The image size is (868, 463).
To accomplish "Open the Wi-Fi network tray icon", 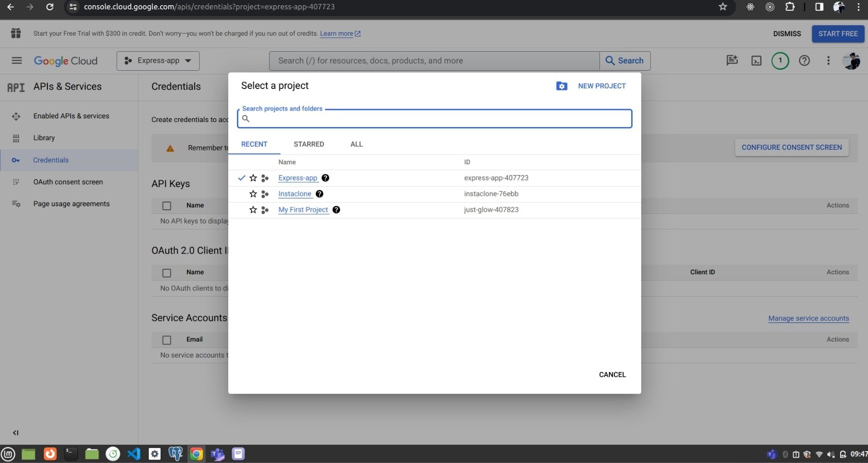I will tap(819, 454).
